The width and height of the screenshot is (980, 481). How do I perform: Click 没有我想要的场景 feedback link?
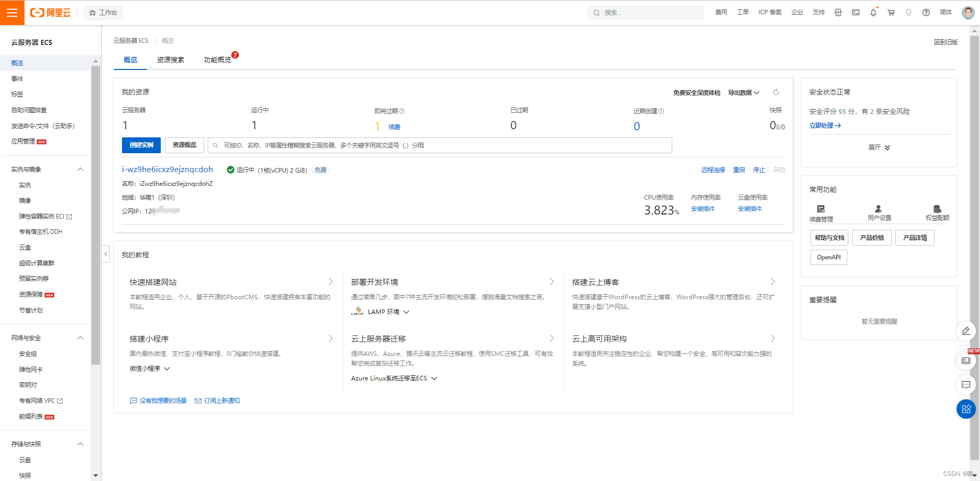coord(158,401)
